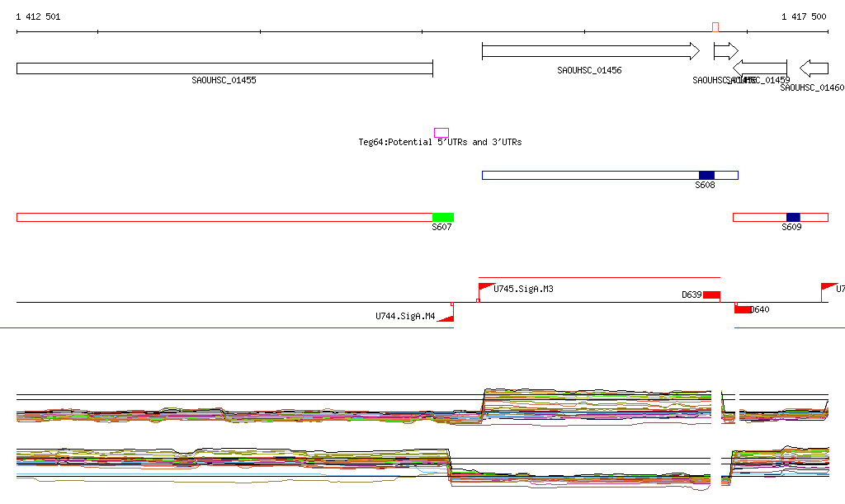Image resolution: width=845 pixels, height=504 pixels.
Task: Select the SAOUHSC_01460 gene arrow
Action: 814,68
